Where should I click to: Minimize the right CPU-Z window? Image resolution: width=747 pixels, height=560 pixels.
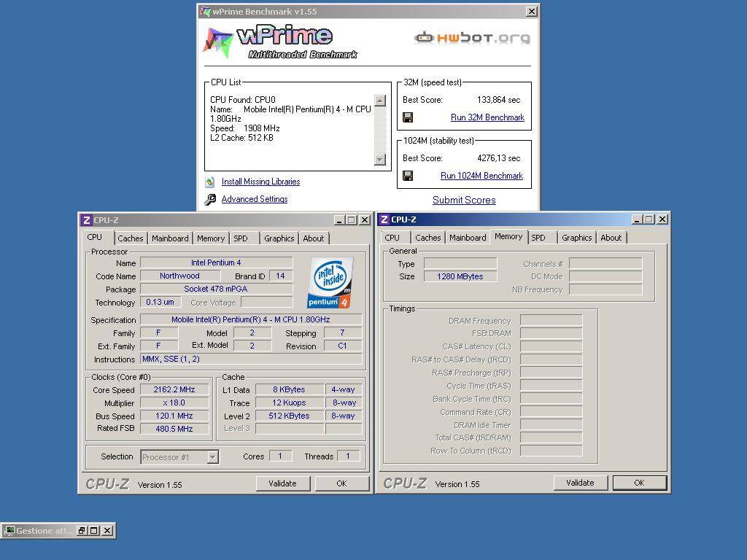click(x=636, y=219)
